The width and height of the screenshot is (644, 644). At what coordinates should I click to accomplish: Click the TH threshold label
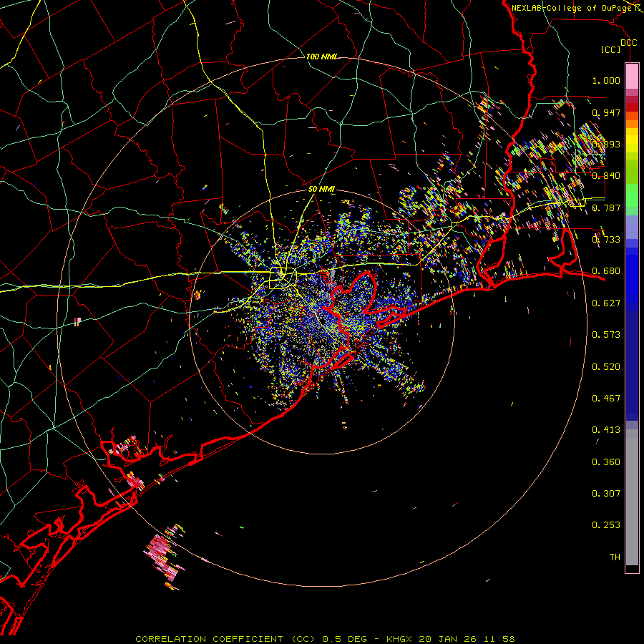coord(615,557)
